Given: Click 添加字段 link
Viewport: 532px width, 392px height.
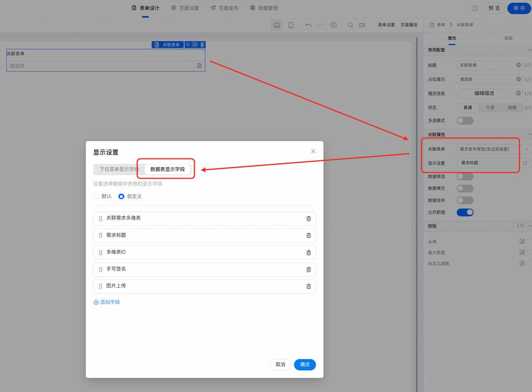Looking at the screenshot, I should coord(107,302).
